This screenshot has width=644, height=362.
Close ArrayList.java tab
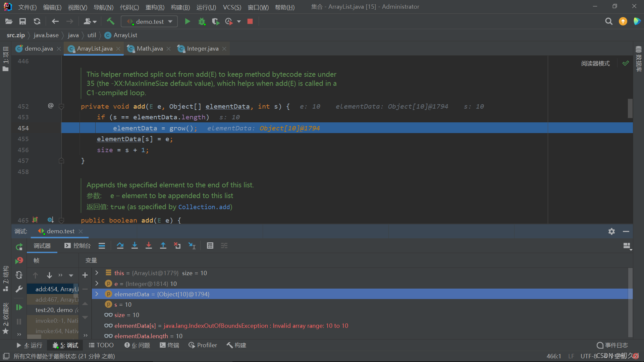[x=118, y=49]
